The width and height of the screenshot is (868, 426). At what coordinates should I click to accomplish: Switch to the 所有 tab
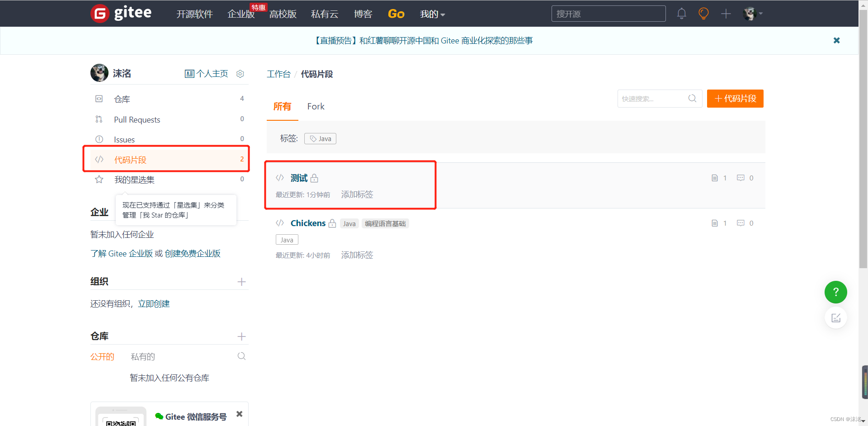pyautogui.click(x=282, y=106)
